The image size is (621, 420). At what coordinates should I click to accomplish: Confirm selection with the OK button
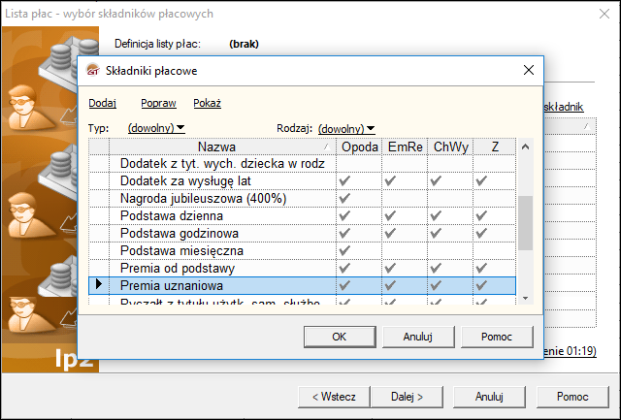[x=338, y=336]
